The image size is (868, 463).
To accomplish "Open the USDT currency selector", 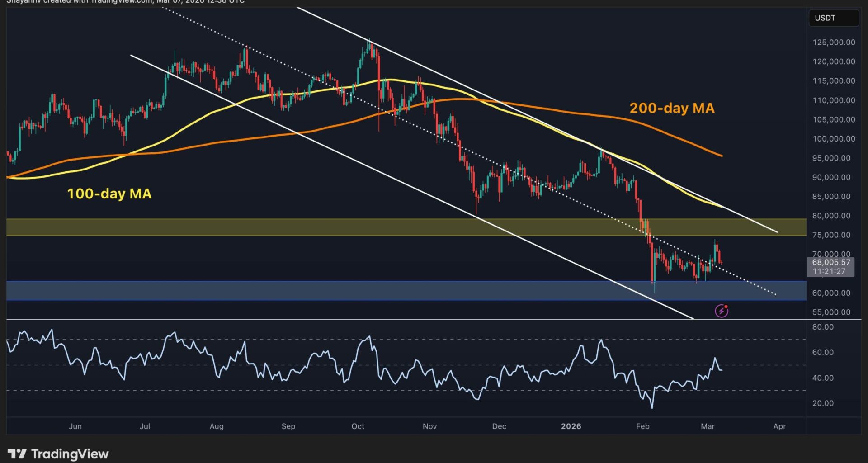I will [833, 18].
